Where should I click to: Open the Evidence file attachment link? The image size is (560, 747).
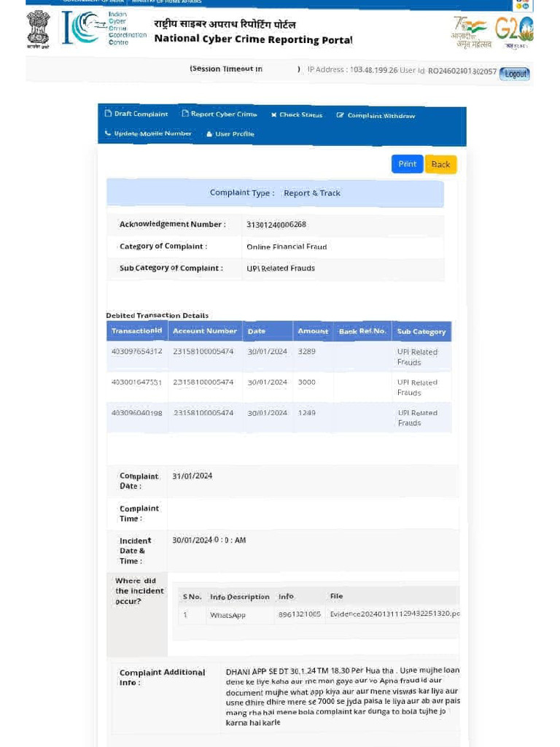tap(394, 614)
